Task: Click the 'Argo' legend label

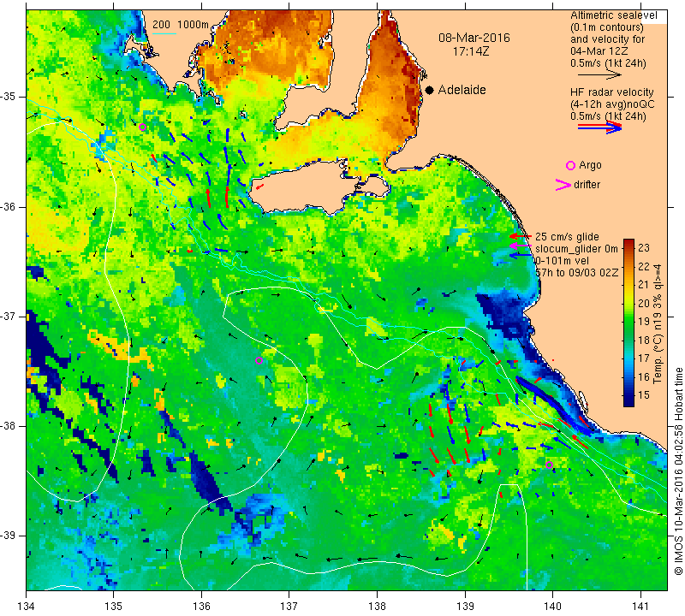Action: point(590,165)
